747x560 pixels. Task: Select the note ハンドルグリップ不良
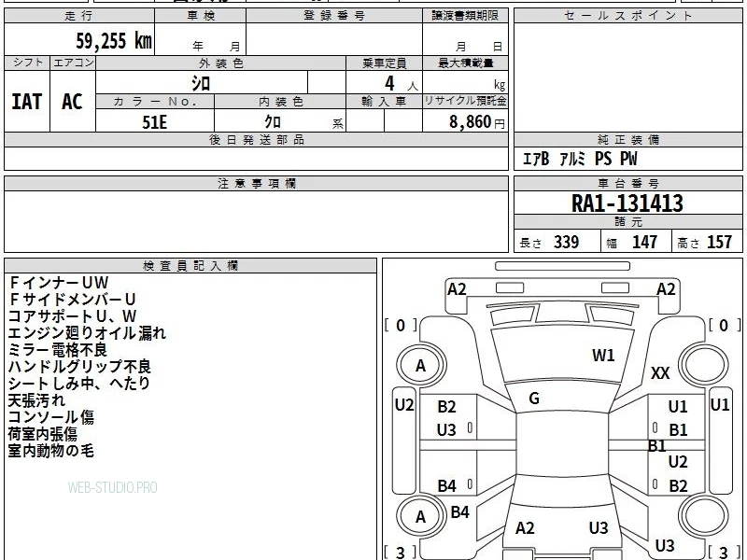(x=79, y=367)
